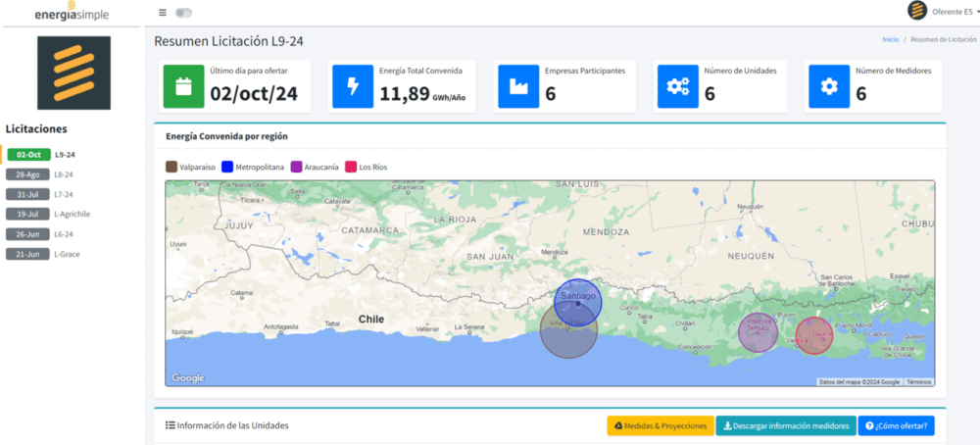
Task: Select the L-Agrichile licitación
Action: [x=72, y=214]
